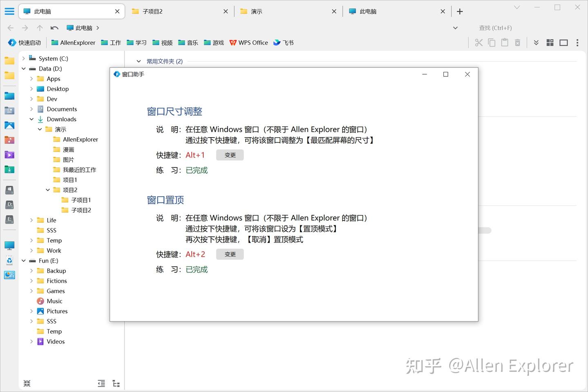Open the navigation dropdown chevron near 查找
588x392 pixels.
coord(455,28)
